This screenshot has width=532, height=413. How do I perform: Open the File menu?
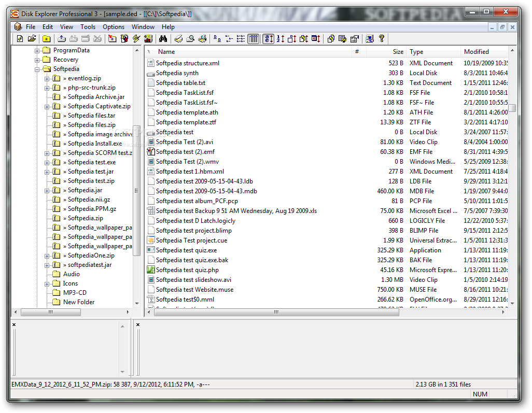pos(31,27)
